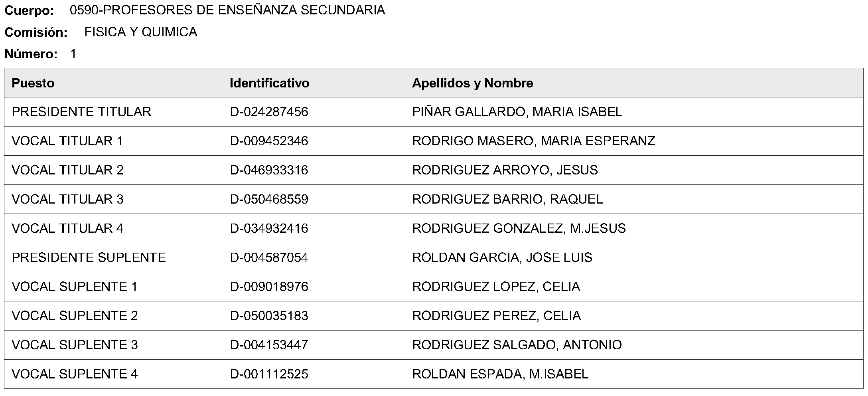Select name RODRIGUEZ PEREZ, CELIA
This screenshot has width=868, height=396.
pyautogui.click(x=497, y=316)
